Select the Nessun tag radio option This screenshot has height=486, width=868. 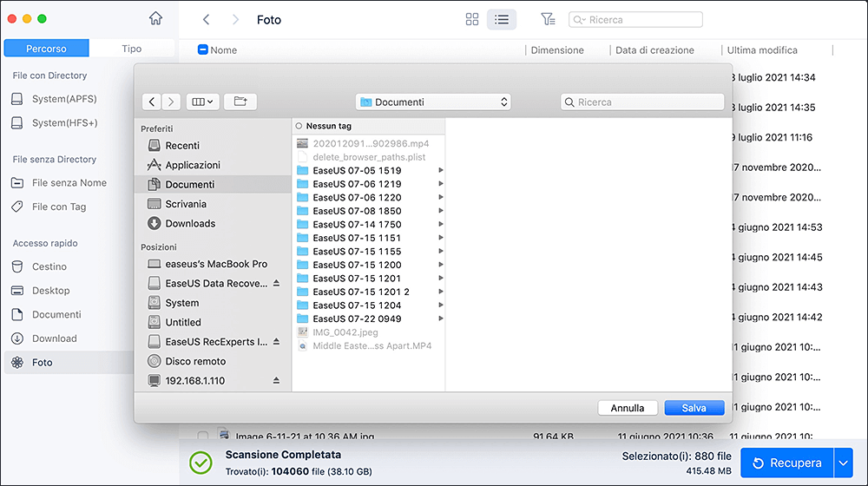pos(299,126)
